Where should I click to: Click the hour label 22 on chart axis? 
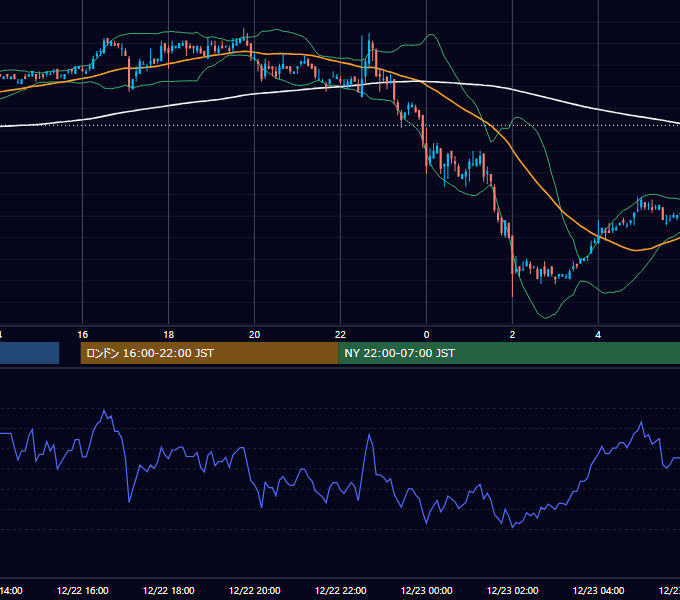(x=340, y=335)
